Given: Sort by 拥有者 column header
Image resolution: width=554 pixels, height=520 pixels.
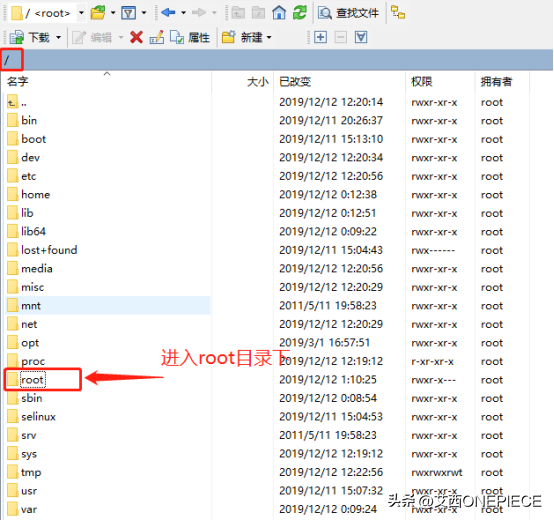Looking at the screenshot, I should pyautogui.click(x=502, y=82).
